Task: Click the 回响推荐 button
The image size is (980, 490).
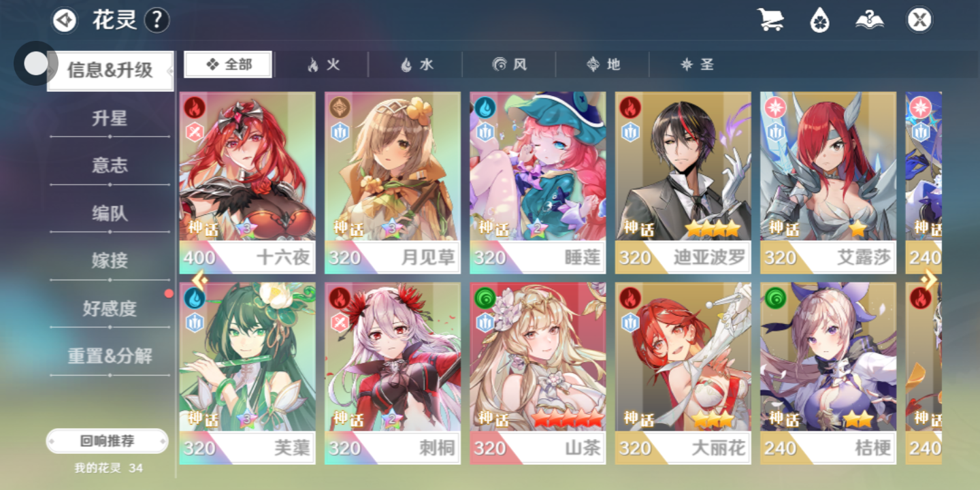Action: (x=107, y=441)
